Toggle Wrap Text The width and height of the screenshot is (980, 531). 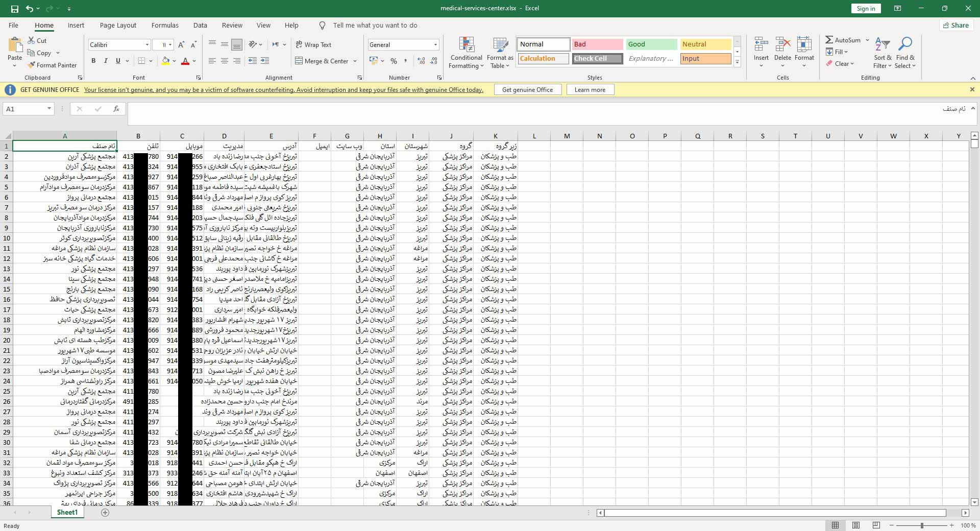(313, 45)
